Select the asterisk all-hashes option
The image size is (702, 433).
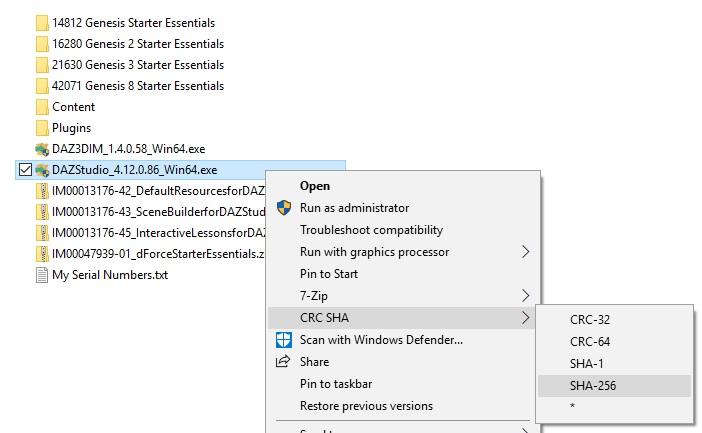(573, 408)
